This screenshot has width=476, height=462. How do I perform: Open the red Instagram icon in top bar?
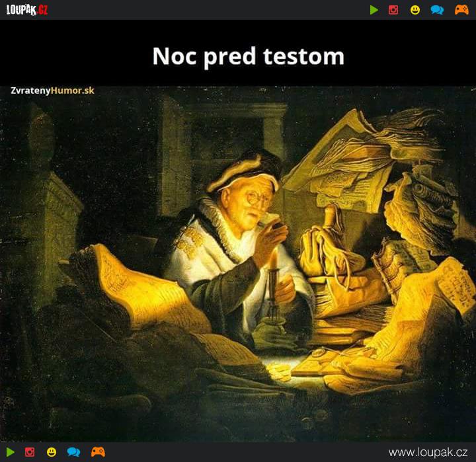pos(393,10)
